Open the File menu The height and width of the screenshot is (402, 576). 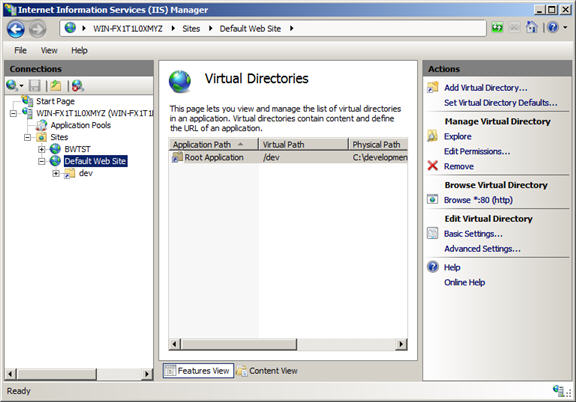20,50
